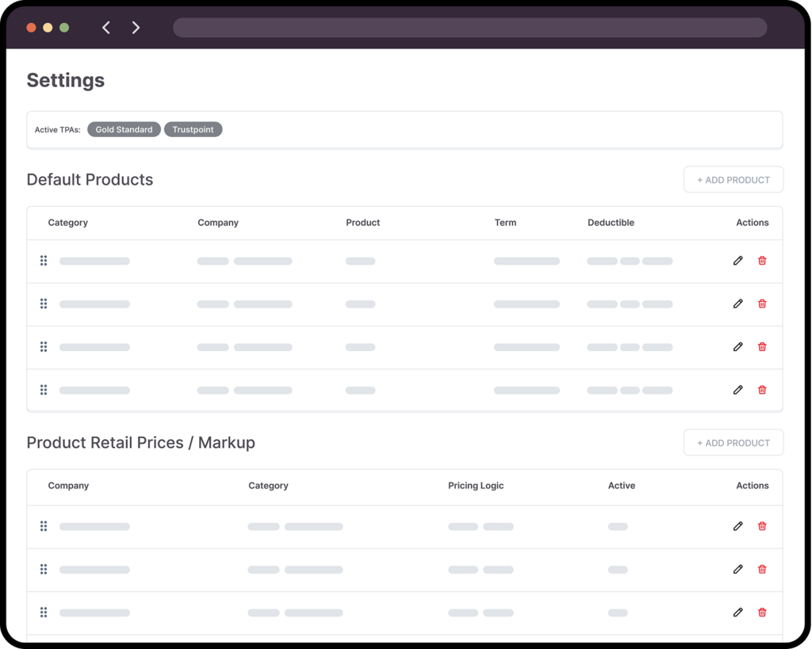This screenshot has height=649, width=812.
Task: Click the Pricing Logic column header
Action: tap(476, 486)
